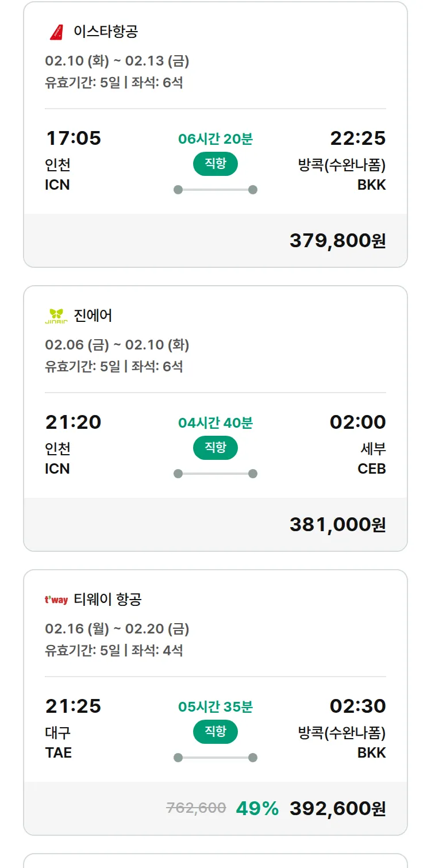
Task: Open the 이스타항공 airline name
Action: point(106,32)
